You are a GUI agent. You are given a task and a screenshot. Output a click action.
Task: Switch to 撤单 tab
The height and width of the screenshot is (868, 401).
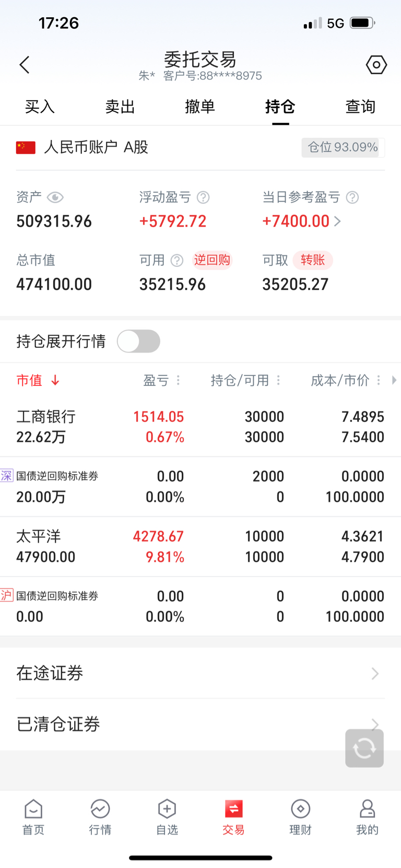tap(200, 107)
